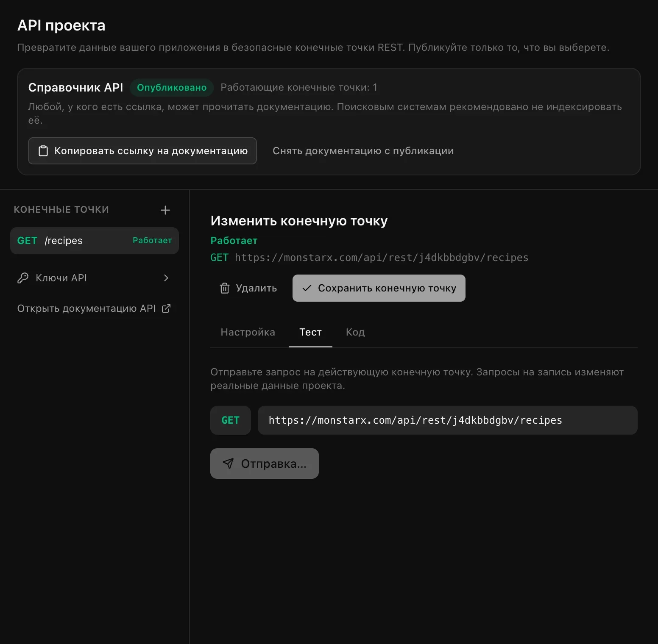The image size is (658, 644).
Task: Add a new endpoint with the plus icon
Action: click(x=165, y=210)
